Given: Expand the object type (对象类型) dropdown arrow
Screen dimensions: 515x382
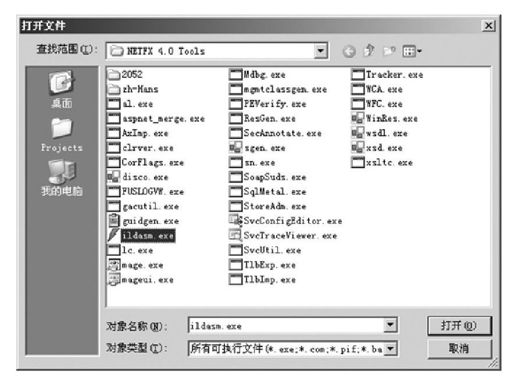Looking at the screenshot, I should point(390,349).
